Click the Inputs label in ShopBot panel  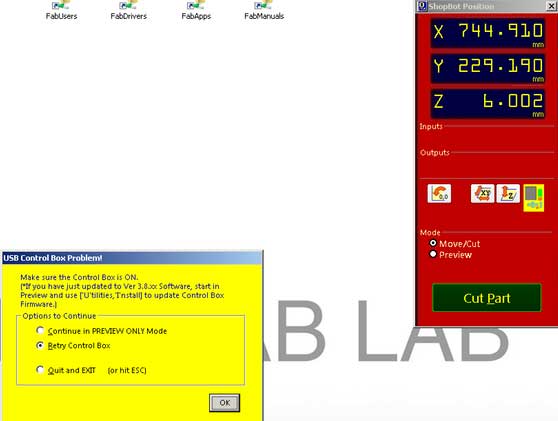tap(431, 126)
